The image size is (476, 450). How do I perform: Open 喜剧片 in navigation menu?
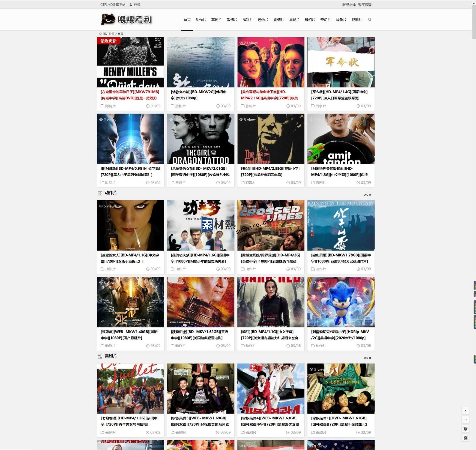pyautogui.click(x=216, y=20)
